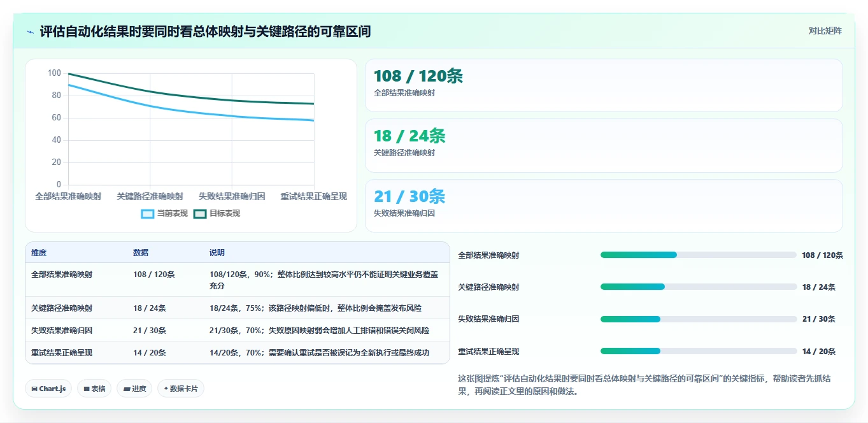Toggle the 目标表现 legend swatch
The image size is (868, 423).
tap(200, 214)
